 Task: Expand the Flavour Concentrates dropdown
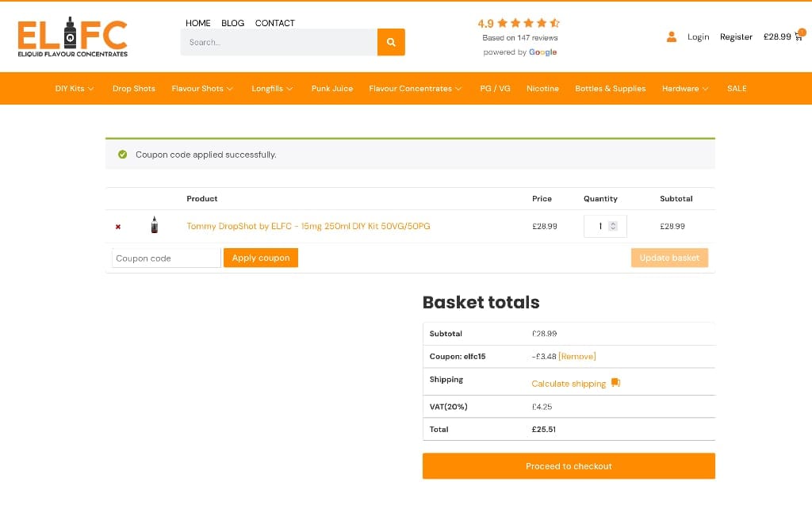tap(416, 89)
